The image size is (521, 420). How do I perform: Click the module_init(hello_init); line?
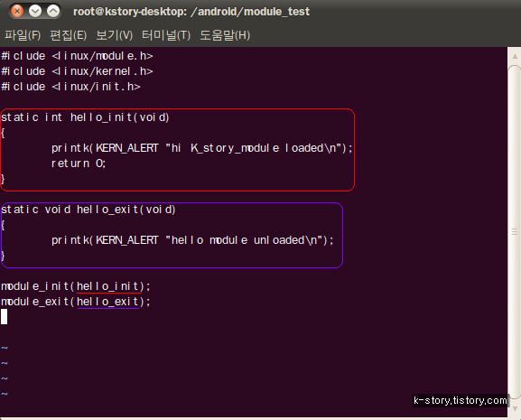click(76, 286)
